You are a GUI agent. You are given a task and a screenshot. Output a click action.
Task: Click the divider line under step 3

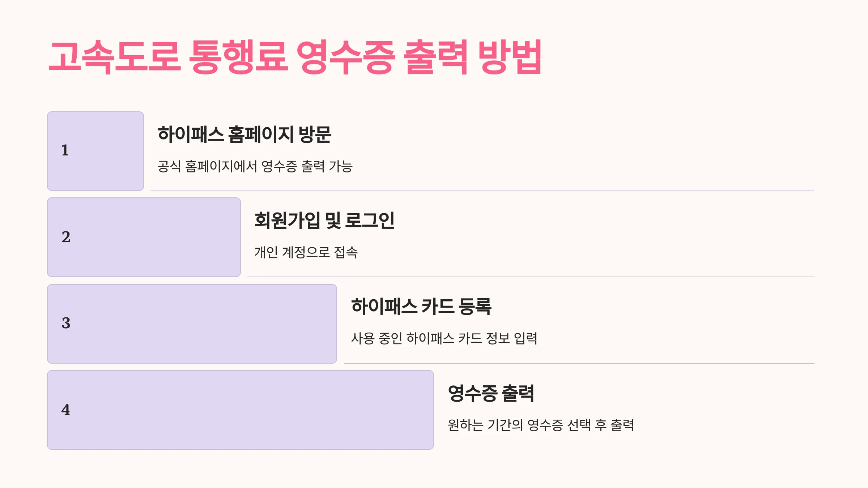coord(579,364)
